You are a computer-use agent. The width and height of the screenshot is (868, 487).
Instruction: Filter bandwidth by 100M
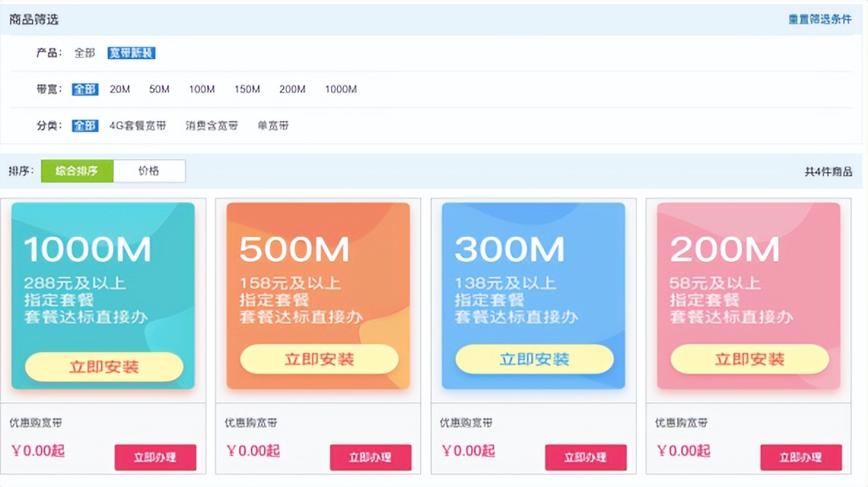pos(201,89)
